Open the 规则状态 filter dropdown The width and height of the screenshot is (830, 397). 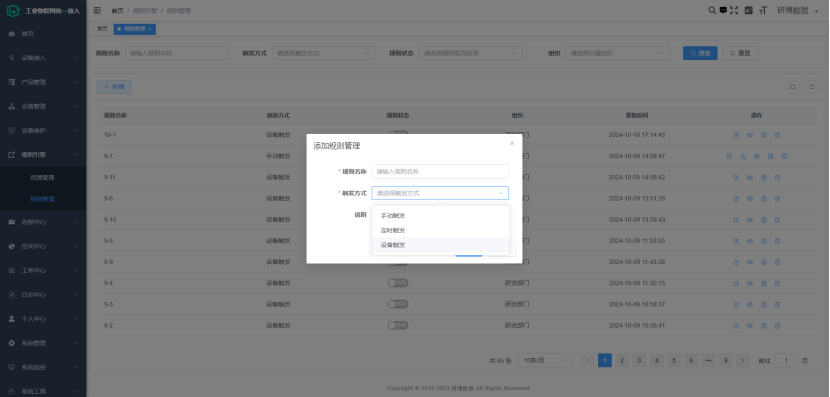point(471,53)
